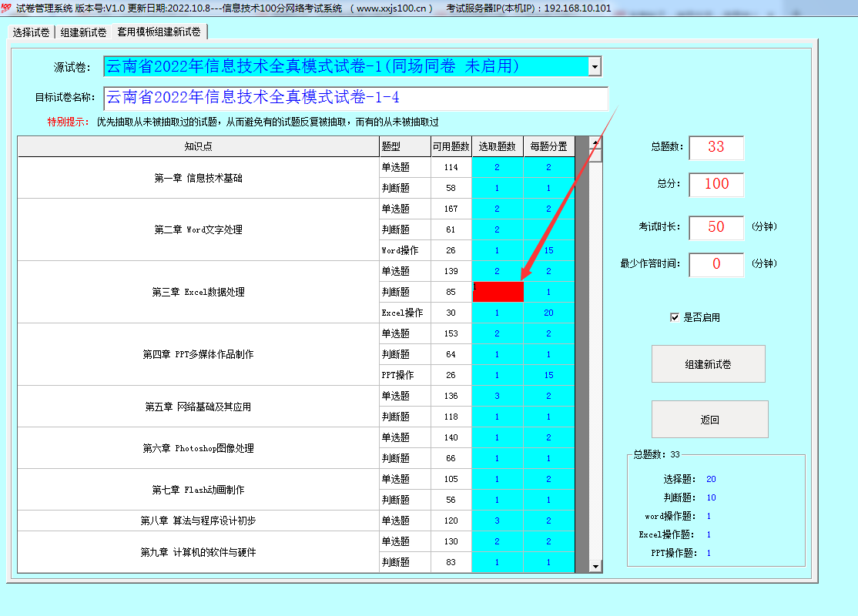Click 第二章 Word文字处理 row label
Screen dimensions: 858x616
point(198,229)
